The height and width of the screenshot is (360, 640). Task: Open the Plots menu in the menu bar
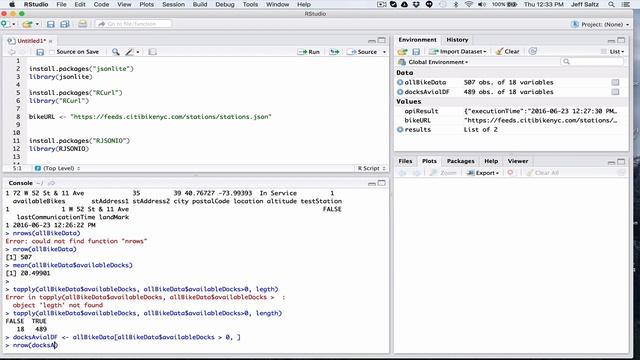coord(147,4)
